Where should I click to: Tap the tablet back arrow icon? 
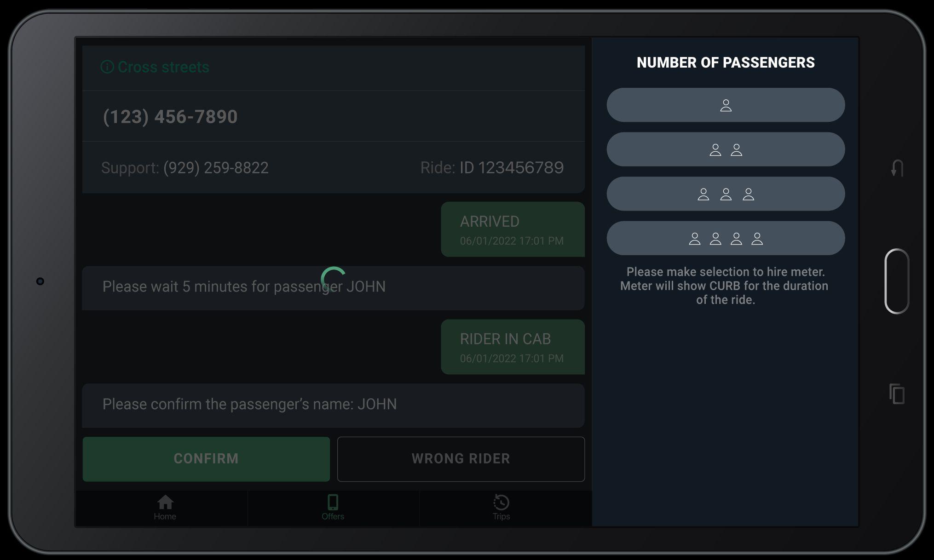(897, 168)
